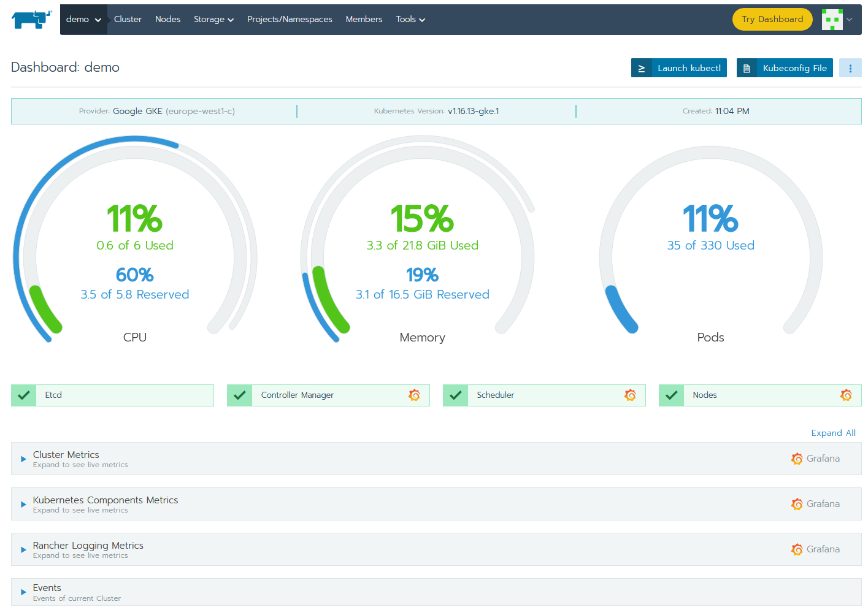The width and height of the screenshot is (868, 610).
Task: Open the Tools dropdown menu
Action: tap(410, 20)
